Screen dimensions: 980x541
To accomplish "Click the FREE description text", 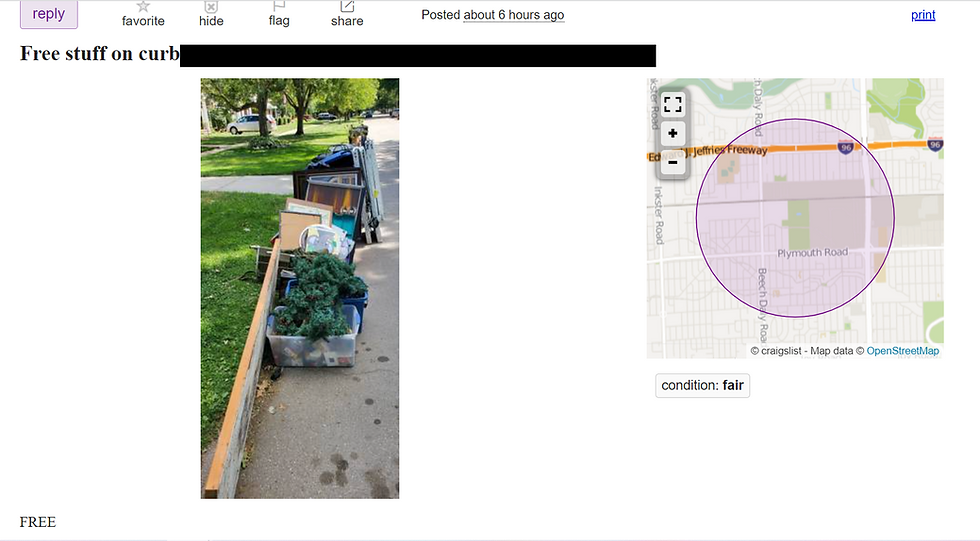I will coord(38,522).
